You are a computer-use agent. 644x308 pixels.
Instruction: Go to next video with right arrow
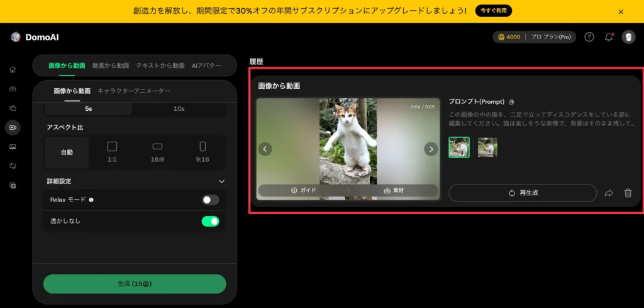click(x=431, y=149)
